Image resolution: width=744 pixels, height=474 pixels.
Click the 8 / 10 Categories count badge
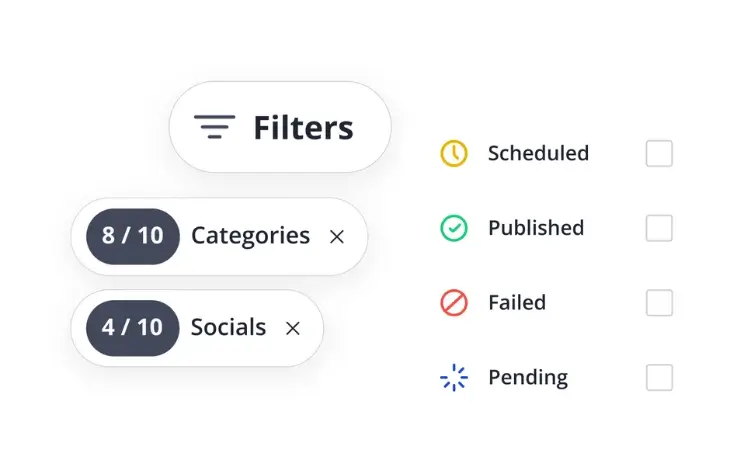(133, 236)
